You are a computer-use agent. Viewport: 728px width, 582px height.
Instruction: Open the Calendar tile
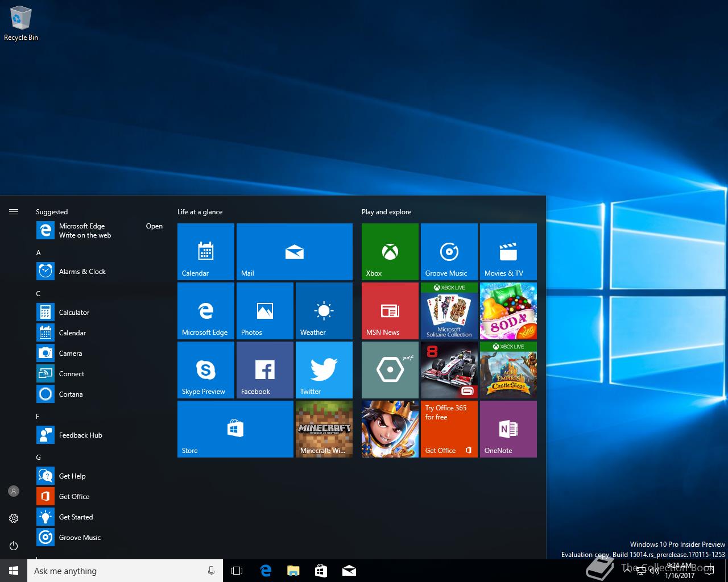coord(206,252)
